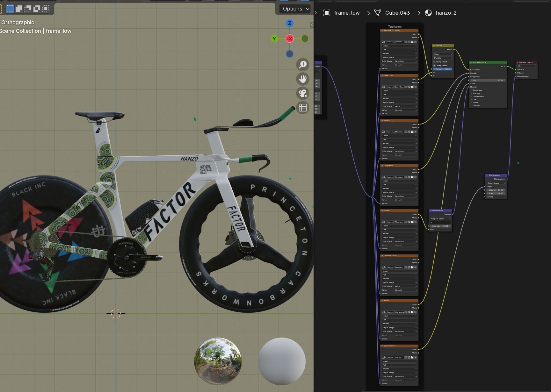Unlink image with X in Displacement texture node
The height and width of the screenshot is (392, 551).
(x=415, y=357)
